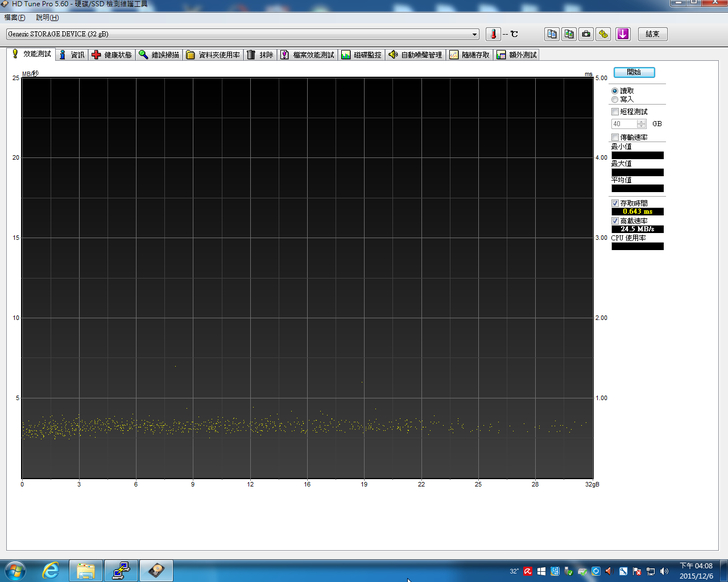Select the 讀取 (read) radio button
The height and width of the screenshot is (582, 728).
(x=615, y=90)
